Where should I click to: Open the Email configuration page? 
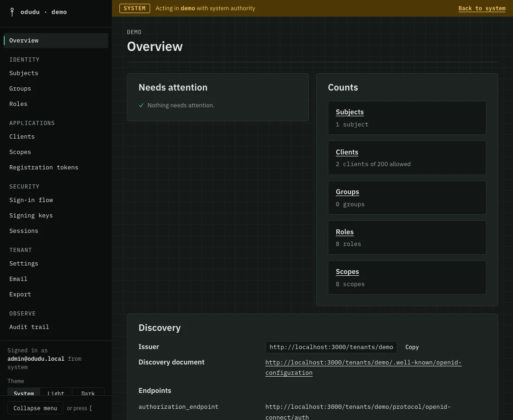(18, 279)
